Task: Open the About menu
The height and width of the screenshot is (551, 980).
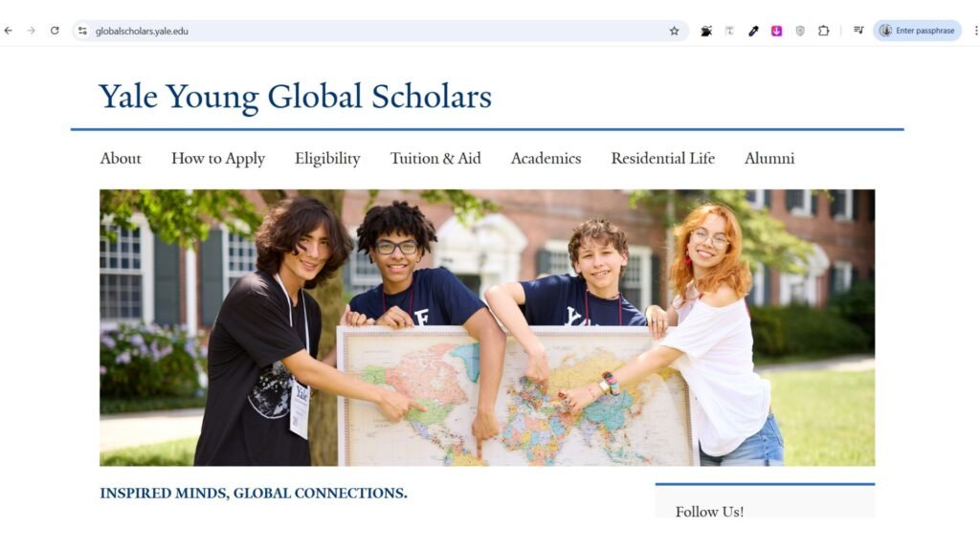Action: point(121,159)
